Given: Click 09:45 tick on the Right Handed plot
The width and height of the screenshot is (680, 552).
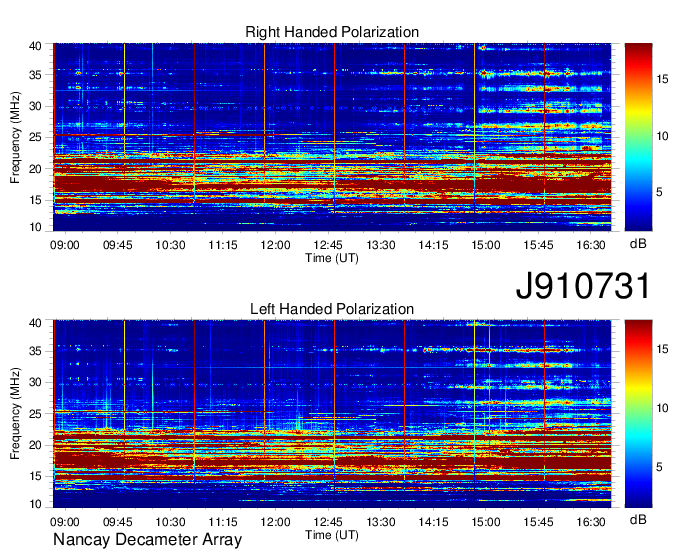Looking at the screenshot, I should pyautogui.click(x=118, y=245).
